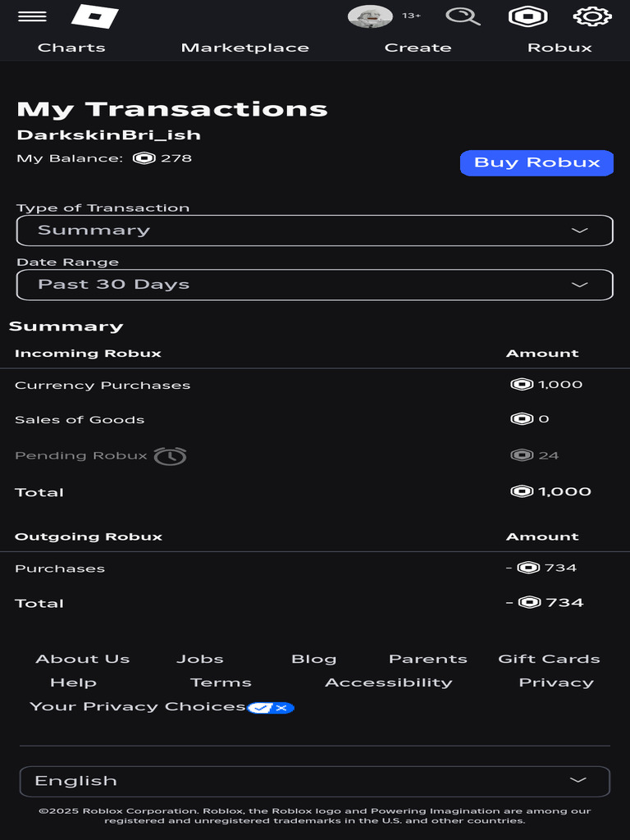This screenshot has height=840, width=630.
Task: Click the chevron in the Date Range dropdown
Action: tap(580, 285)
